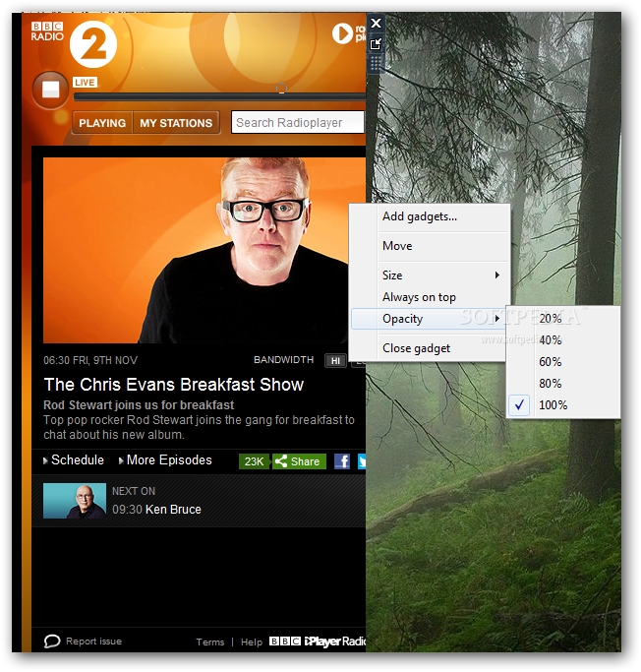Open the Size submenu
The width and height of the screenshot is (641, 672).
[x=430, y=275]
